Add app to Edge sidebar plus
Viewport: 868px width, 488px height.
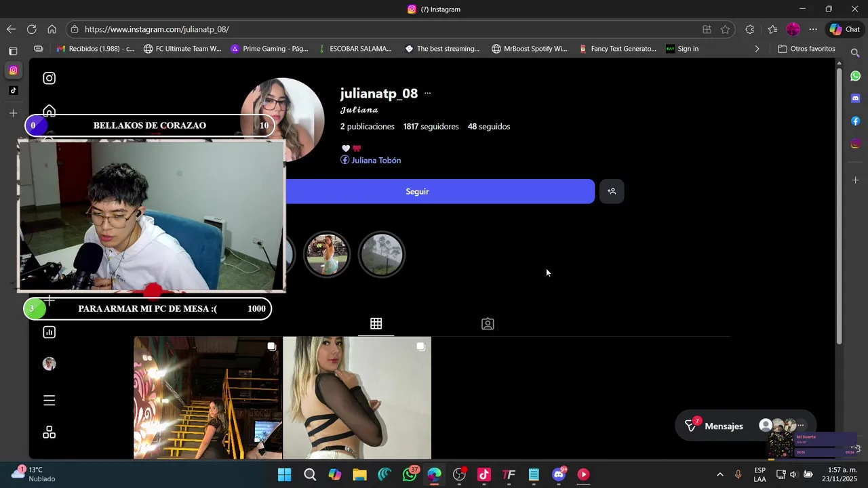(855, 180)
